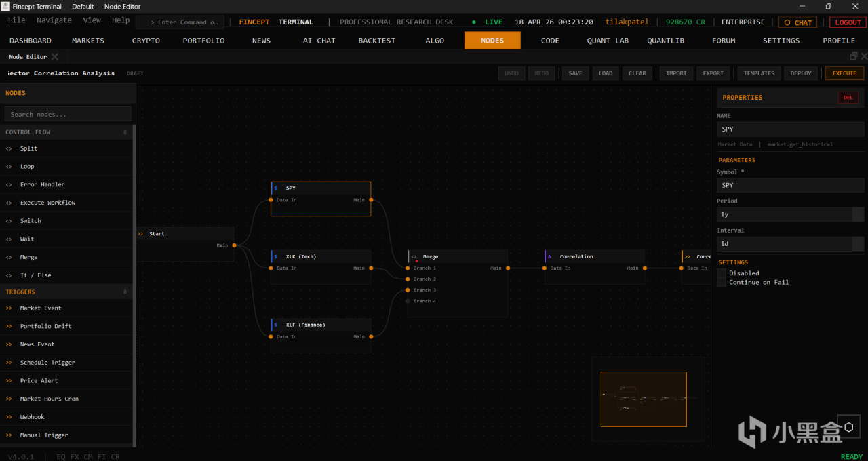Click the XLF (Finance) node dollar icon

pyautogui.click(x=275, y=325)
